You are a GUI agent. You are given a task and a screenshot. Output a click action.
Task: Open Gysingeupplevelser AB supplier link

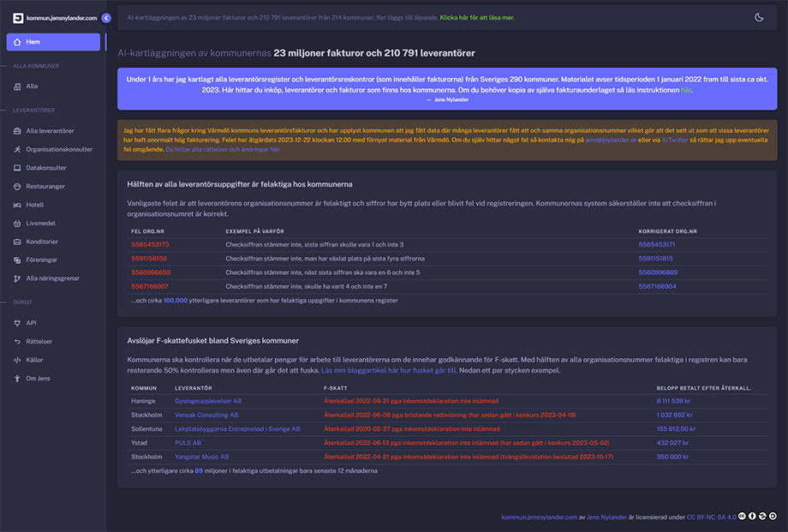pyautogui.click(x=208, y=401)
